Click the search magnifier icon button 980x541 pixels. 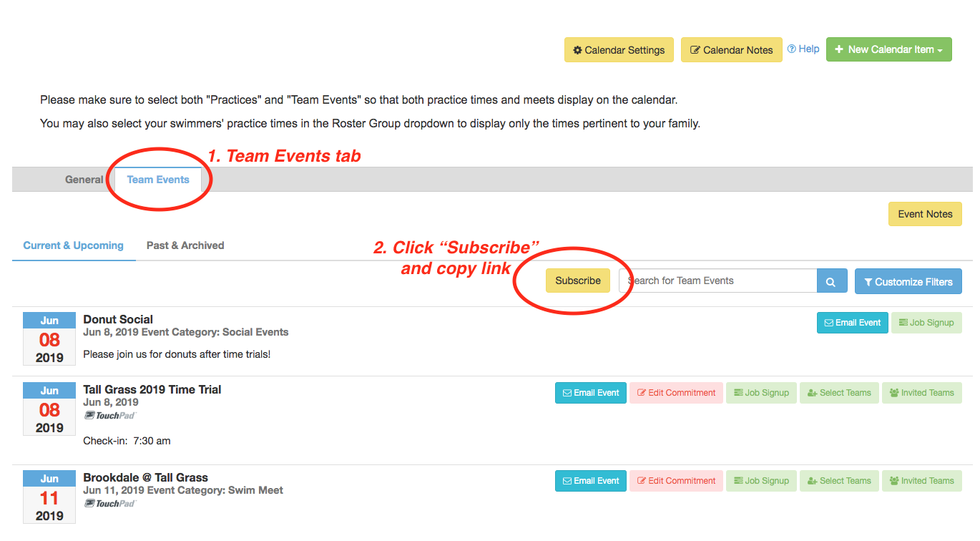[x=831, y=281]
